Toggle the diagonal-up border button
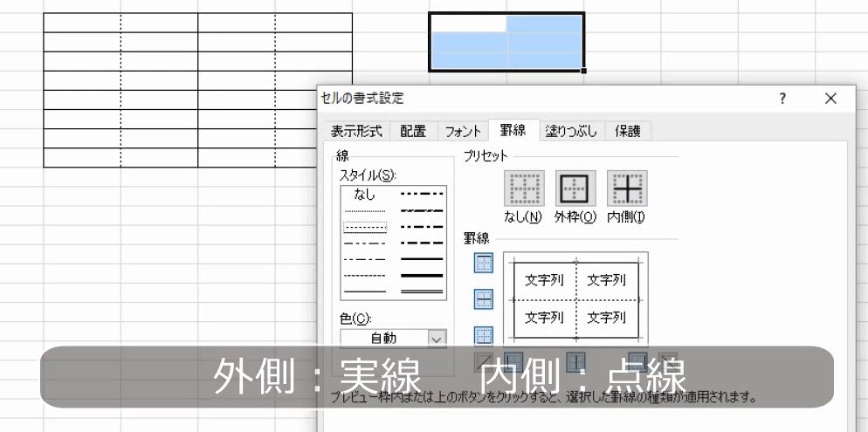This screenshot has width=868, height=432. click(x=484, y=362)
